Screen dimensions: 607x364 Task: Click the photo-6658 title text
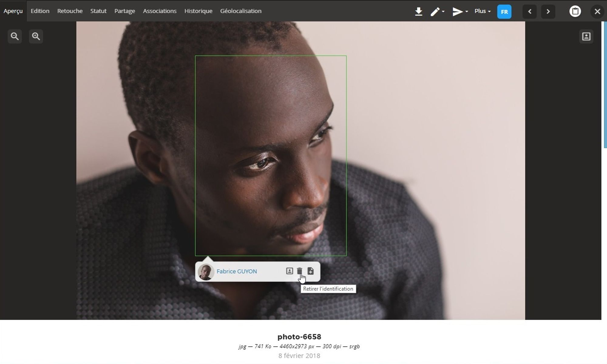click(299, 337)
